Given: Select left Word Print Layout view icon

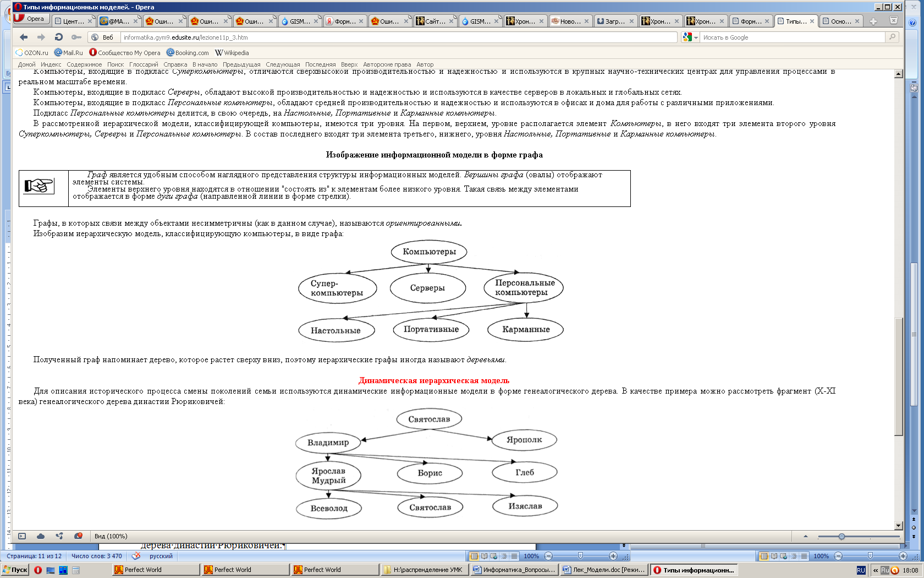Looking at the screenshot, I should pyautogui.click(x=474, y=556).
